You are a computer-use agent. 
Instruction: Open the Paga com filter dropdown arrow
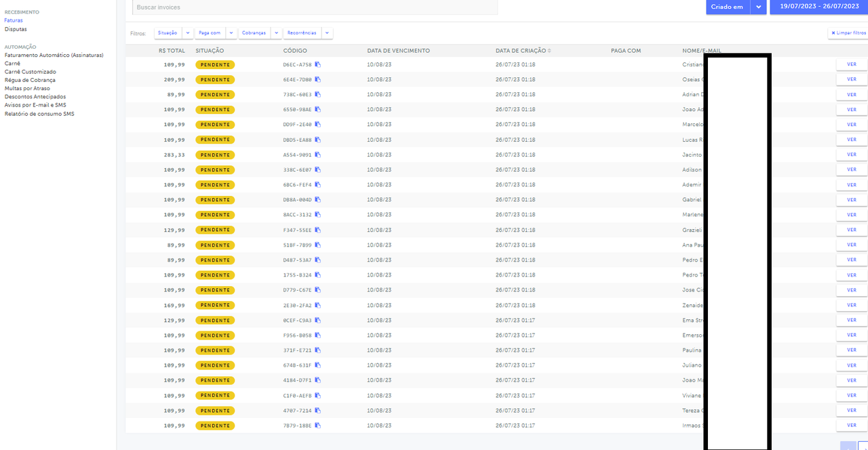[231, 33]
